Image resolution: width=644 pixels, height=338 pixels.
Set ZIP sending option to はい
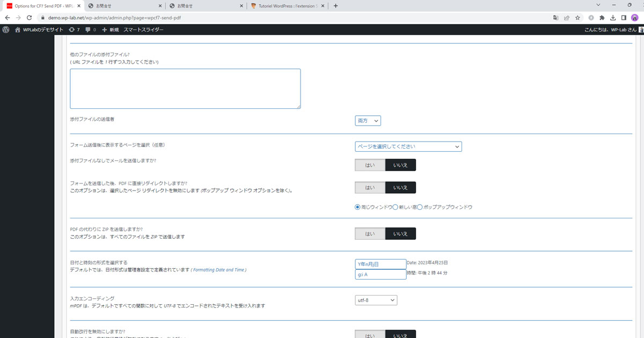point(370,233)
